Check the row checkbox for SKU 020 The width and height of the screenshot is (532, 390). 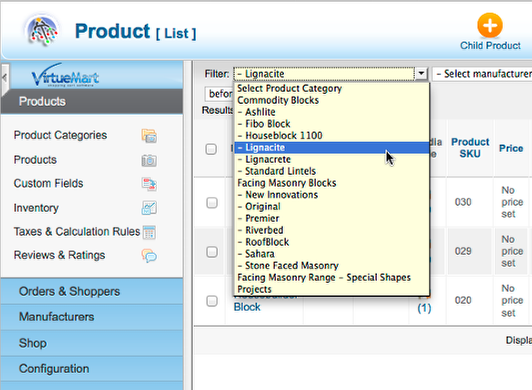point(212,301)
